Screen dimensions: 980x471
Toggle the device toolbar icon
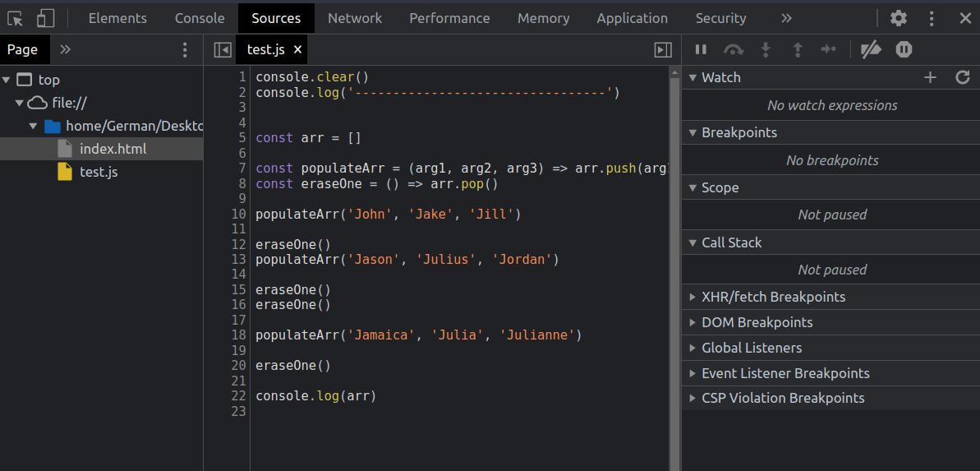pos(46,18)
